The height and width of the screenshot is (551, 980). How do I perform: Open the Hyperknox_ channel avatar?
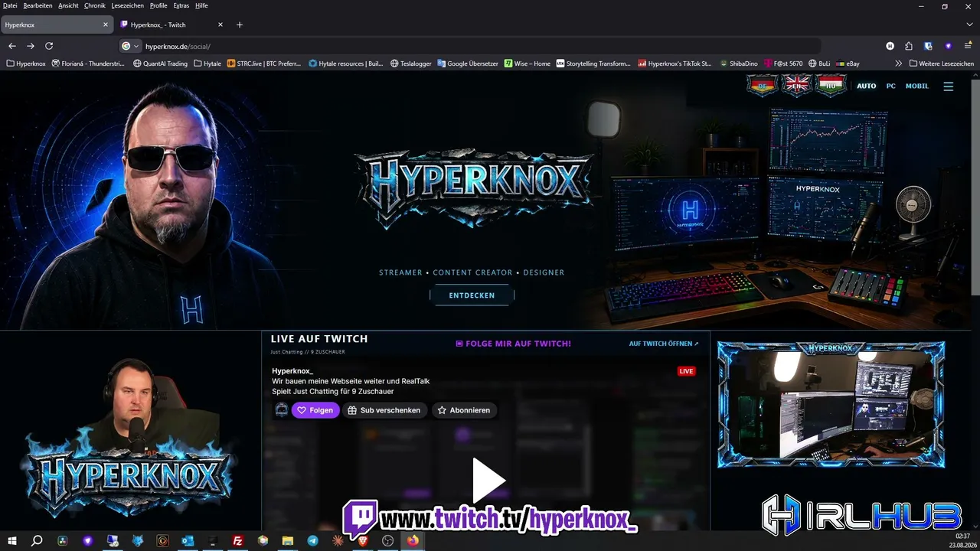(281, 410)
